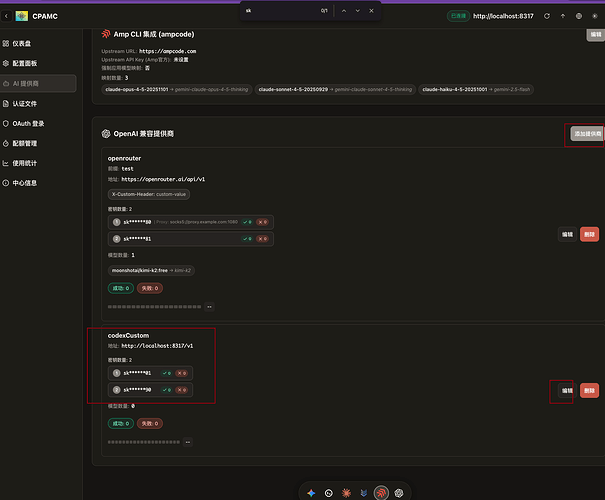This screenshot has height=500, width=605.
Task: Click the https://ampcode.com upstream URL
Action: (x=167, y=51)
